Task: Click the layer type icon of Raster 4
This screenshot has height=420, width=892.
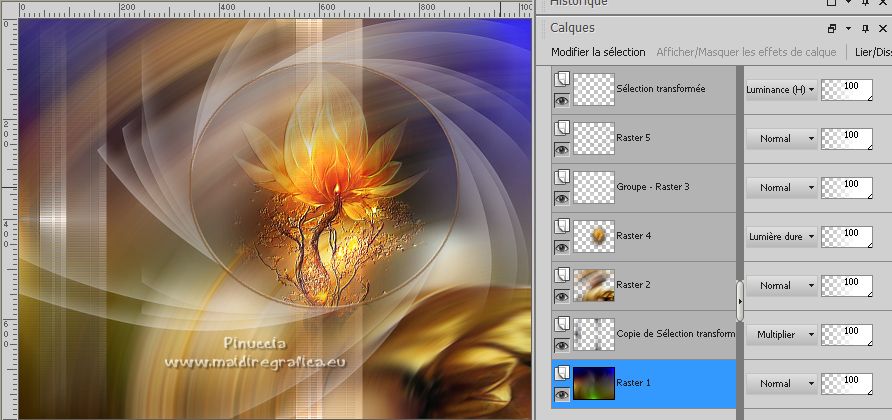Action: pos(562,226)
